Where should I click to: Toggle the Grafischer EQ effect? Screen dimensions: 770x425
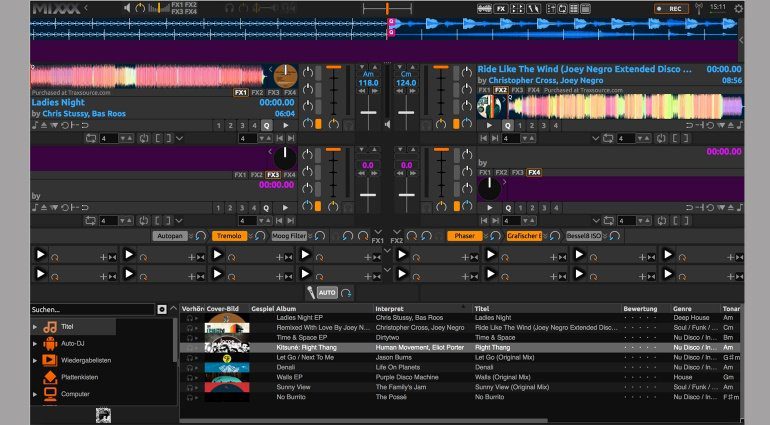pyautogui.click(x=524, y=236)
